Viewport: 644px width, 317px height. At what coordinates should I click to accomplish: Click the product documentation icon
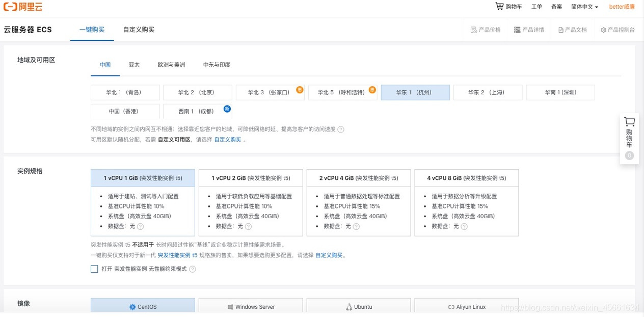point(561,30)
